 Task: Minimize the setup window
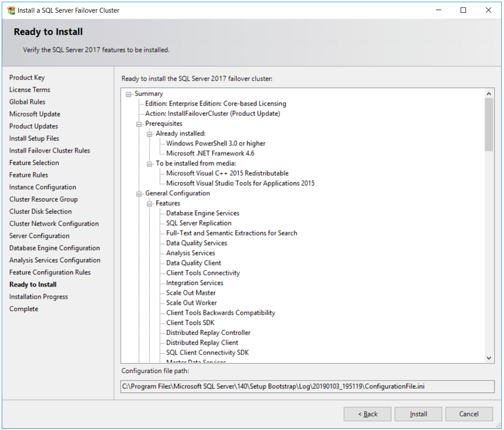click(x=438, y=10)
